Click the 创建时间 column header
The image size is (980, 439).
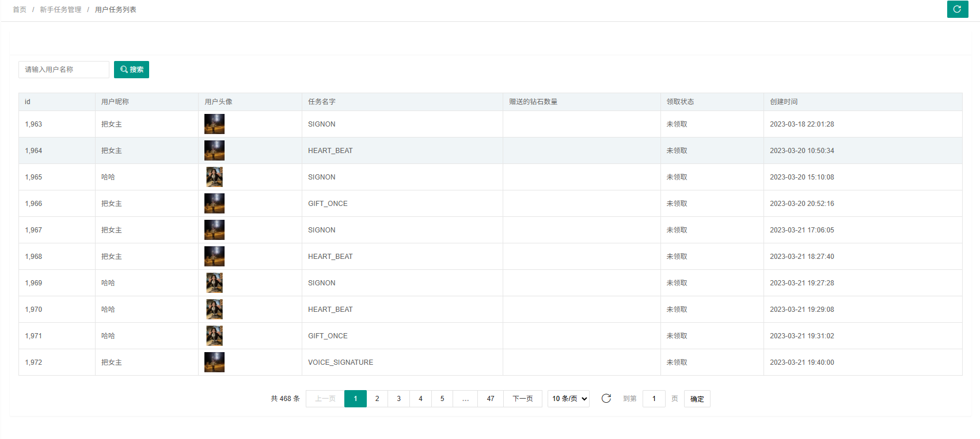(784, 102)
